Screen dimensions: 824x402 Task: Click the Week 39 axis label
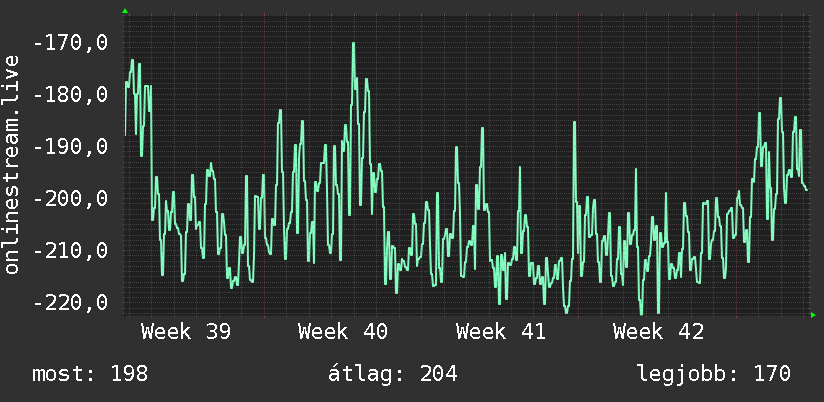(x=186, y=332)
